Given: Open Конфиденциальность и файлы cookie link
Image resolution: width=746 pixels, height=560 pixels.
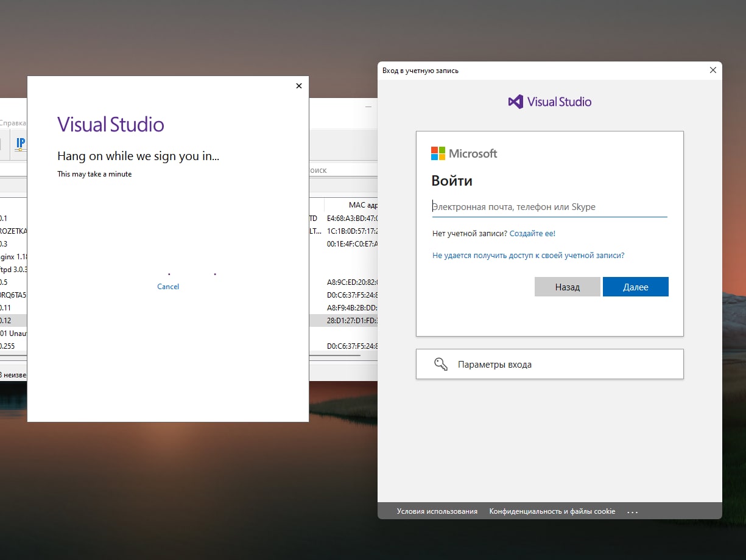Looking at the screenshot, I should click(552, 511).
